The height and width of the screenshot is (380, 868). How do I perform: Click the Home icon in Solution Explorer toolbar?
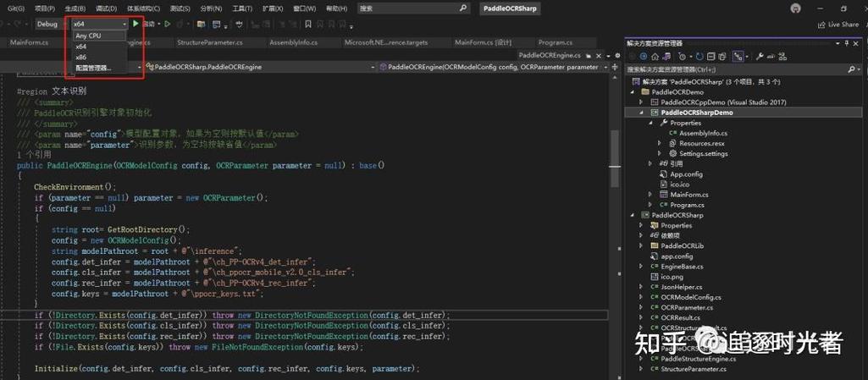[655, 56]
